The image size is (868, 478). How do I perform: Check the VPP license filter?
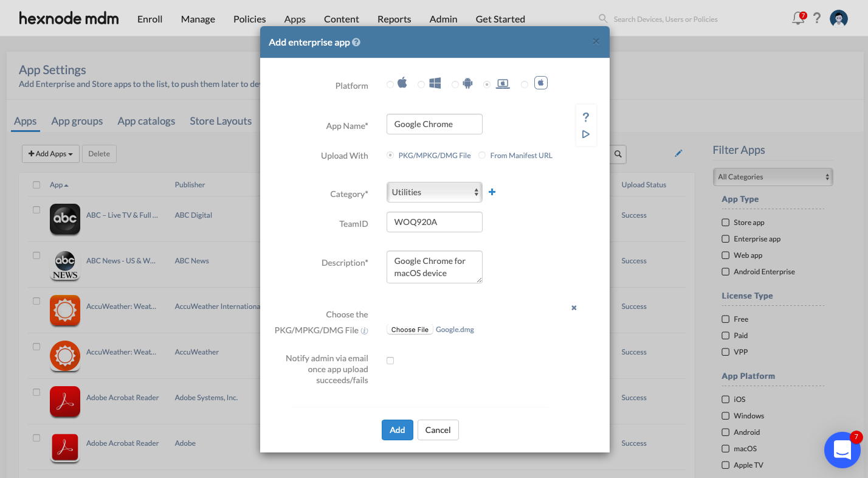point(725,352)
